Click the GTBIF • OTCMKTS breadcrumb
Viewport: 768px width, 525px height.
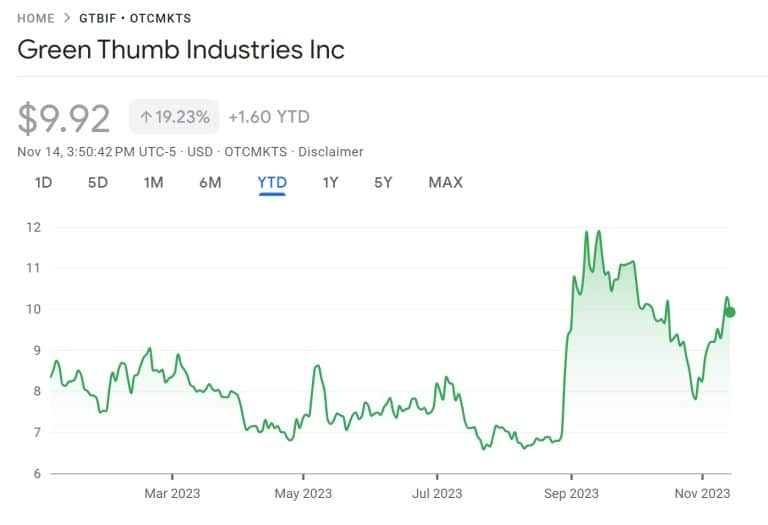pos(135,19)
